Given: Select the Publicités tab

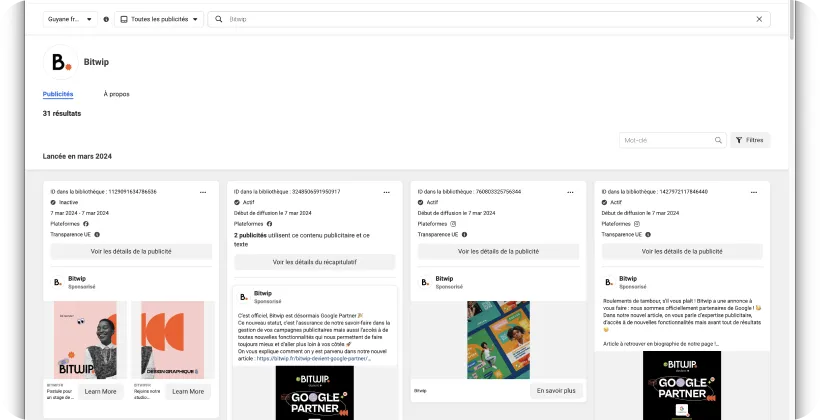Looking at the screenshot, I should pos(58,94).
